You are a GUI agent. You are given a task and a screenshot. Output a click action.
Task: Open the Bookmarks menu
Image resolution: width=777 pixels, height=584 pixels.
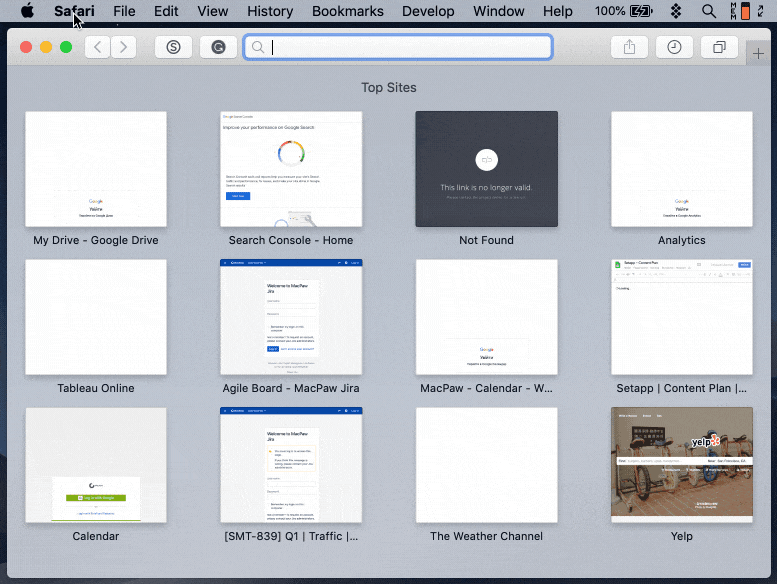pos(348,11)
